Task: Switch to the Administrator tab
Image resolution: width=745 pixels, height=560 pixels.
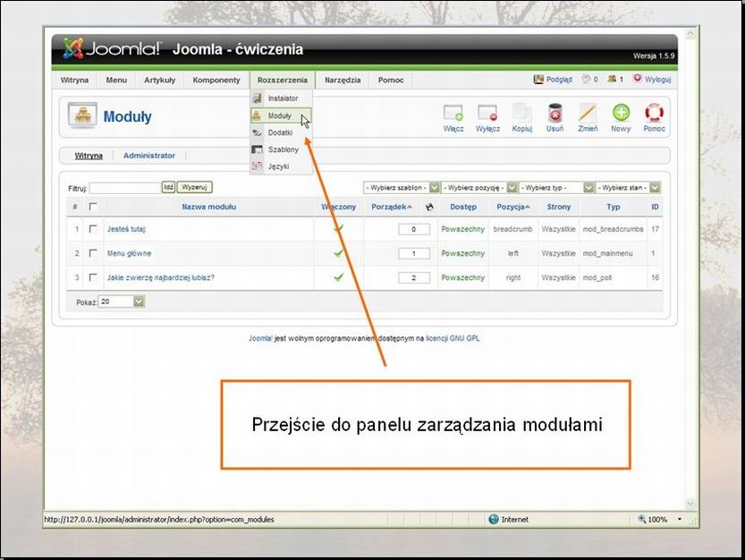Action: pos(149,156)
